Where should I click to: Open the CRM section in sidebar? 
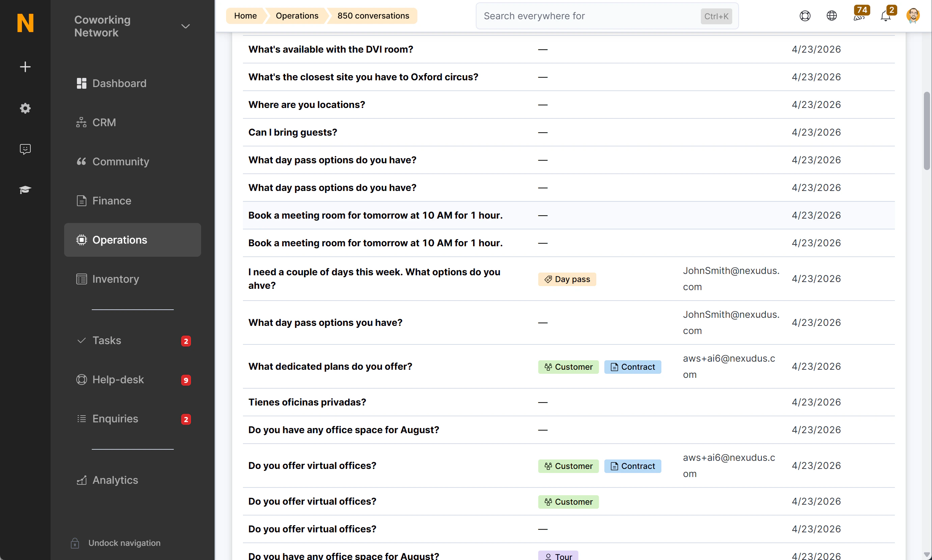click(104, 122)
